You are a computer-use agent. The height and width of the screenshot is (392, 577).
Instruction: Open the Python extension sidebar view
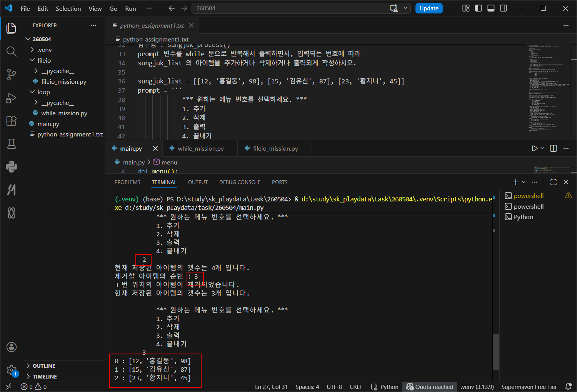click(x=12, y=167)
